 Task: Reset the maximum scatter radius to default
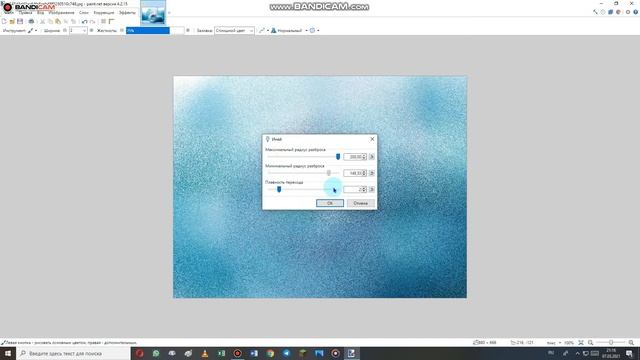click(x=371, y=157)
